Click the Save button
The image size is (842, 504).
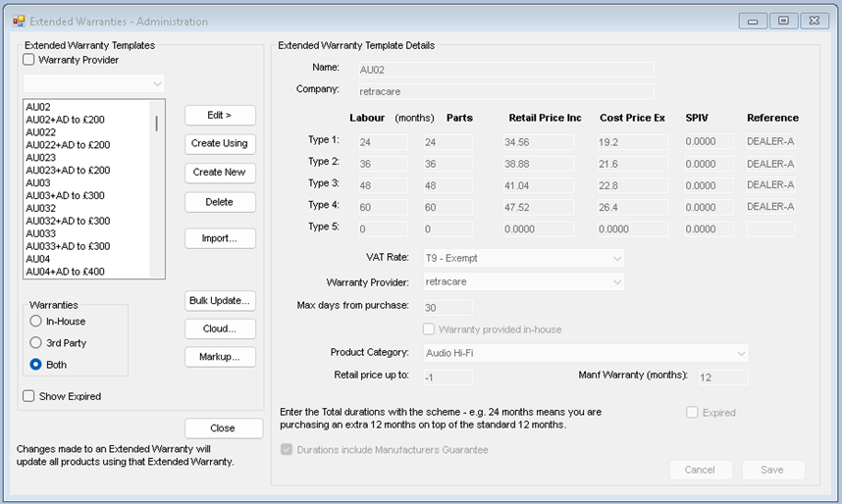click(772, 470)
